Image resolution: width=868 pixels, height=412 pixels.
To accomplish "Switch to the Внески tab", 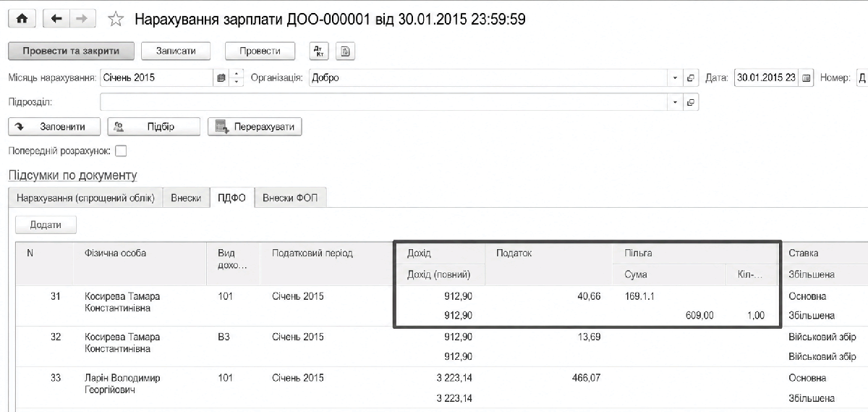I will [186, 198].
